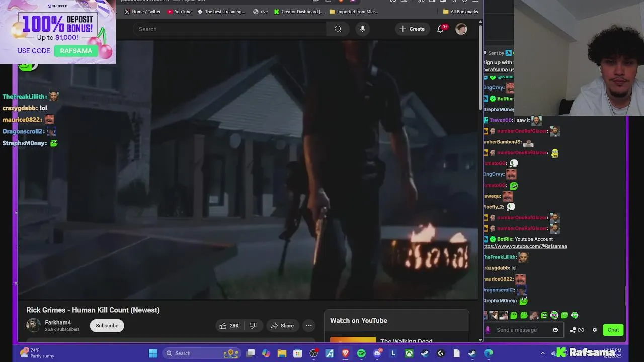Click the channel points balance icon in chat

tap(577, 330)
